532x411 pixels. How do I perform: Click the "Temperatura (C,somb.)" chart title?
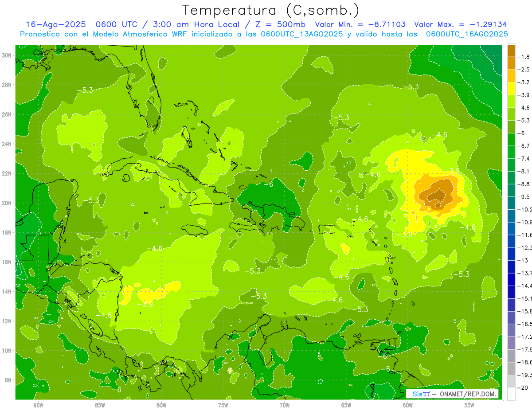[271, 10]
